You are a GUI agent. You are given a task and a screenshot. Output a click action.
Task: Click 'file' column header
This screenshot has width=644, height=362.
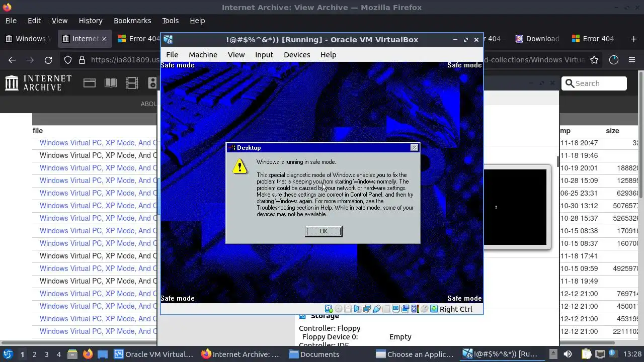38,131
